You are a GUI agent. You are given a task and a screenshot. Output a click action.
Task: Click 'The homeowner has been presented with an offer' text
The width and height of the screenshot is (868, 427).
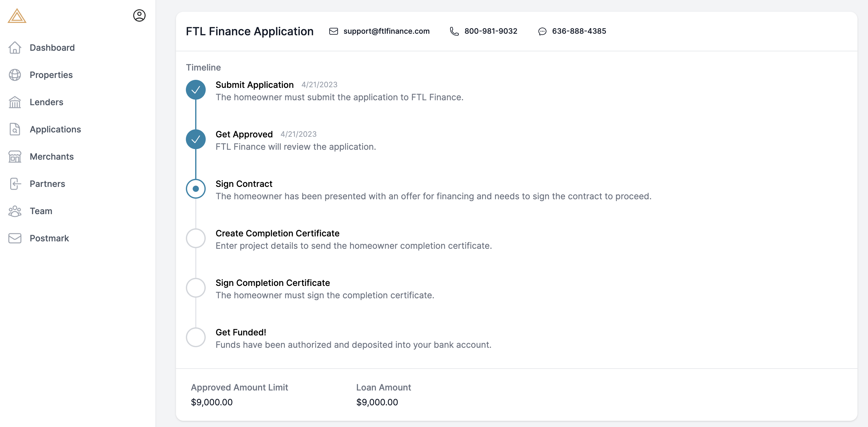click(x=433, y=196)
